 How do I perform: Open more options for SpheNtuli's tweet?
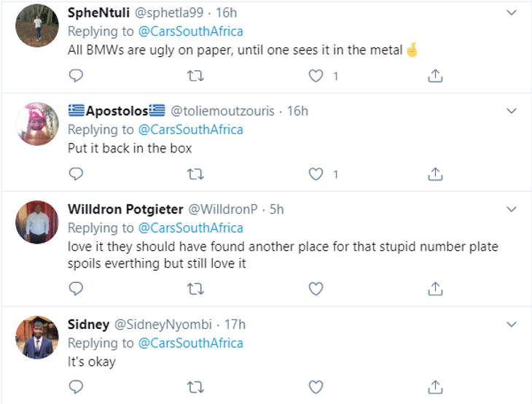coord(512,13)
